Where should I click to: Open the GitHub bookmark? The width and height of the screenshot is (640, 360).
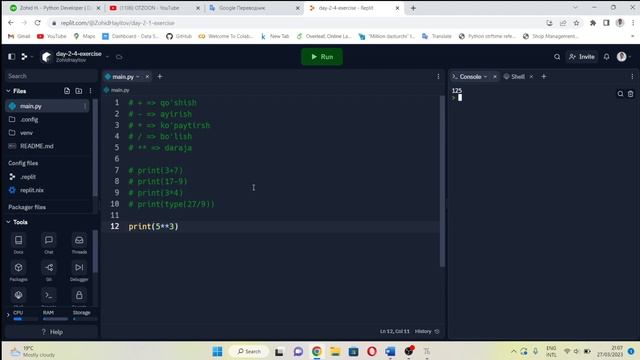click(x=179, y=36)
